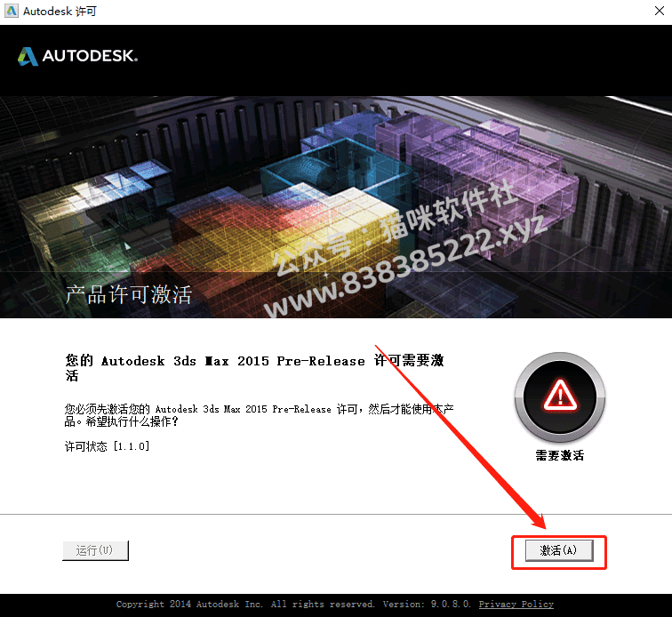
Task: Click the Autodesk triangular logo mark
Action: pyautogui.click(x=28, y=56)
